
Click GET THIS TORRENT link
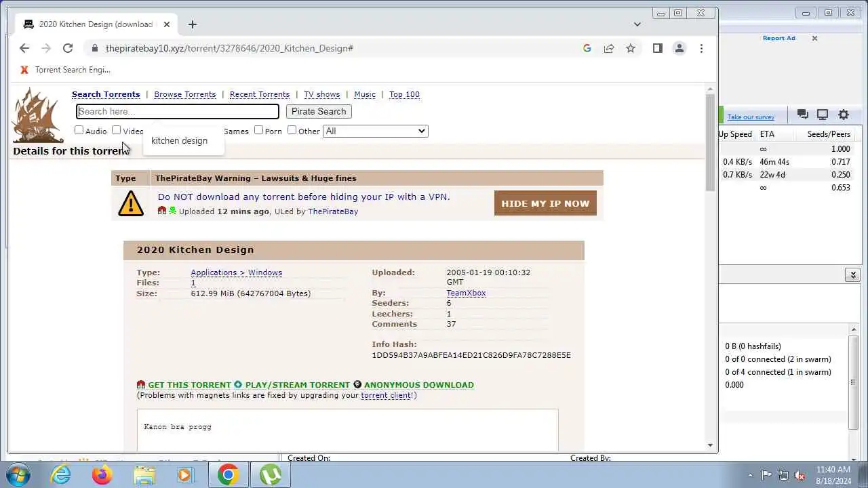click(189, 385)
